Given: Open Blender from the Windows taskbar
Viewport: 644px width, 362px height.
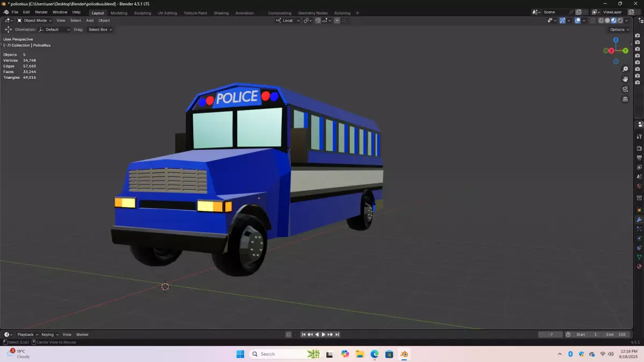Looking at the screenshot, I should 404,354.
